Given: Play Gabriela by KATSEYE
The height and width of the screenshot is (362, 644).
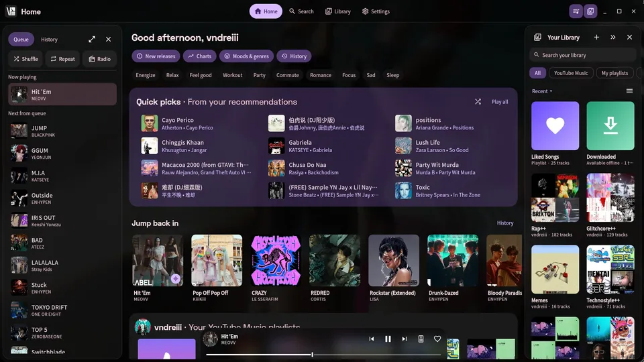Looking at the screenshot, I should point(325,145).
